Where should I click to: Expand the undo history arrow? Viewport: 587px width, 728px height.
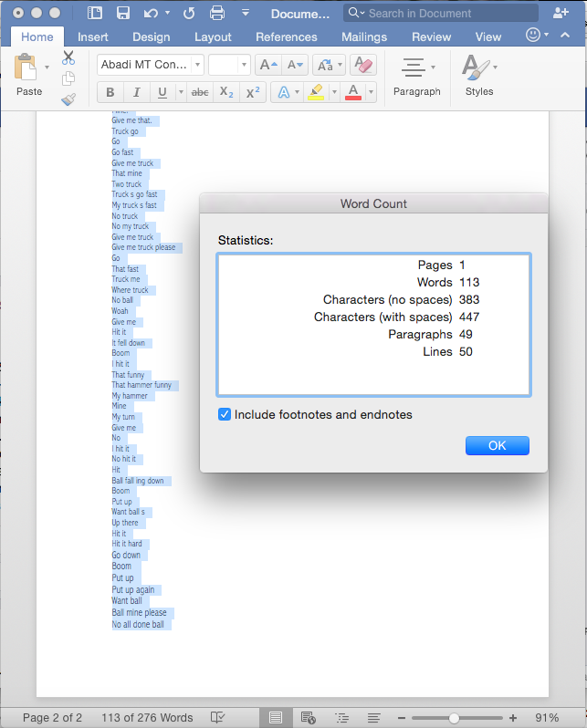click(167, 13)
